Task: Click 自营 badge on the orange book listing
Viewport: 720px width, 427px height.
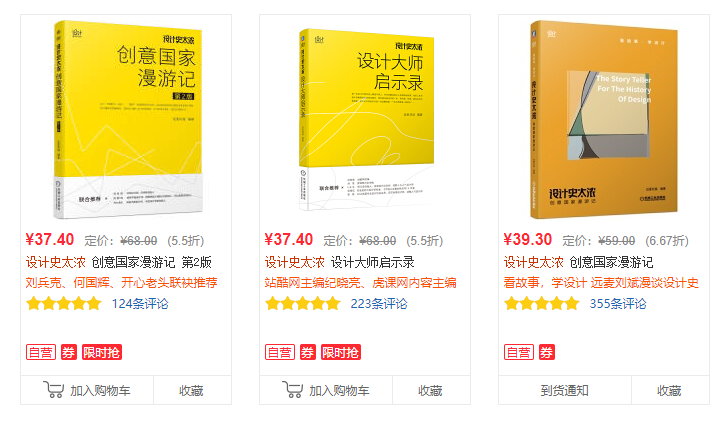Action: pyautogui.click(x=519, y=352)
